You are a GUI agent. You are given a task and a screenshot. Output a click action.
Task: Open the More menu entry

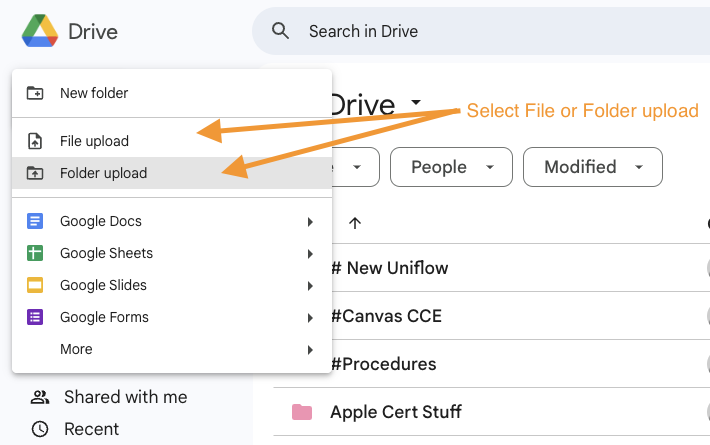[172, 349]
